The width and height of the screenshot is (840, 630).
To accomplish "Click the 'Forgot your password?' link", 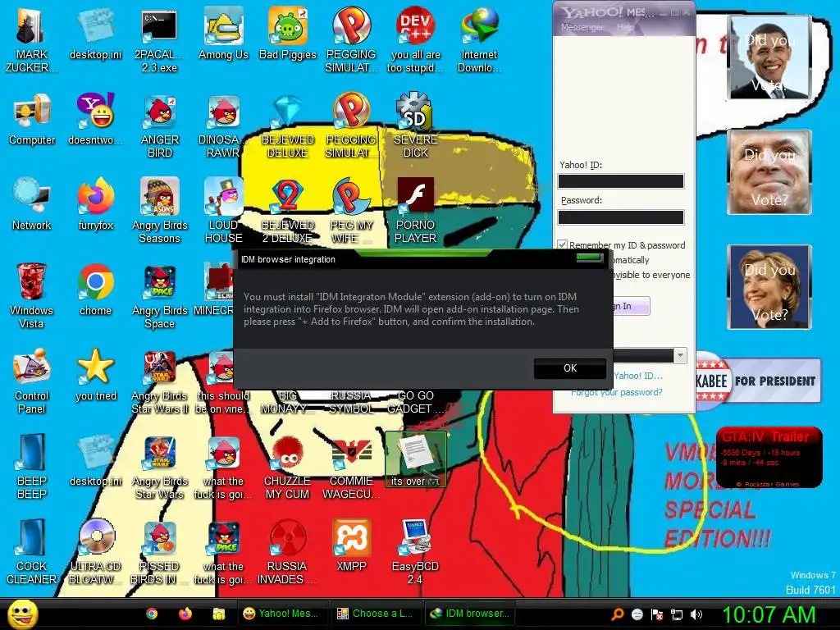I will [617, 392].
